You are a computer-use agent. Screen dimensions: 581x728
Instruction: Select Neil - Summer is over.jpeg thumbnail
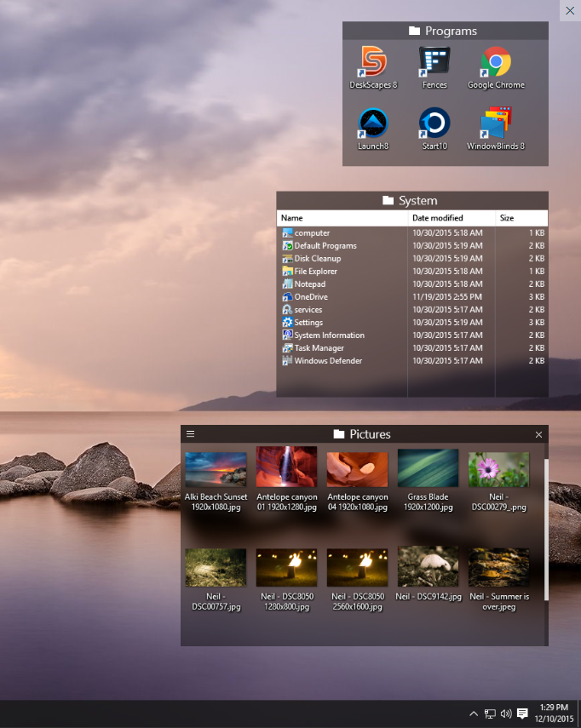point(498,567)
